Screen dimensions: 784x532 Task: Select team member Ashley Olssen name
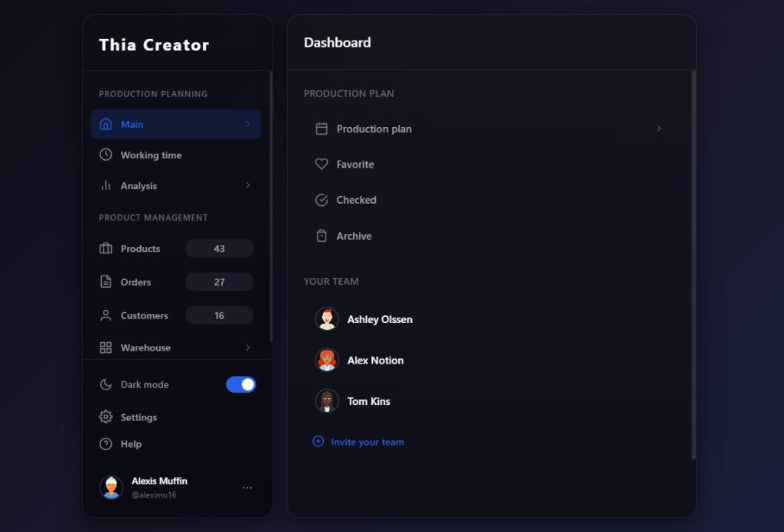tap(380, 319)
